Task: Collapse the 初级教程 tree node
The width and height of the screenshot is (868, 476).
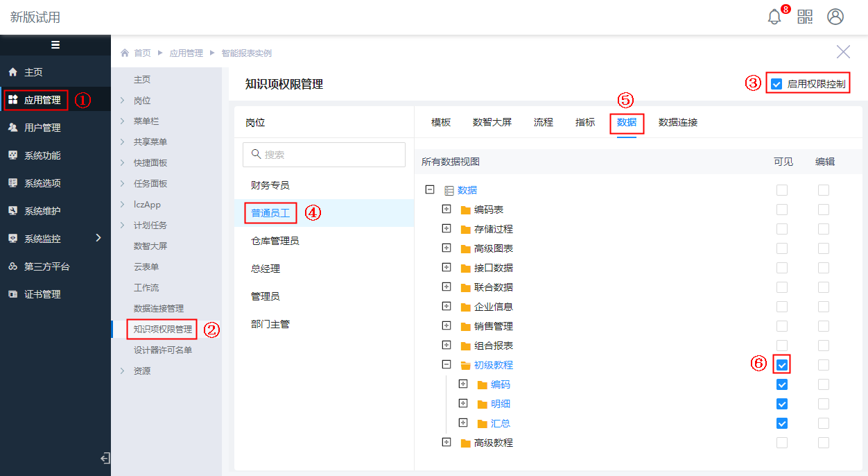Action: 446,365
